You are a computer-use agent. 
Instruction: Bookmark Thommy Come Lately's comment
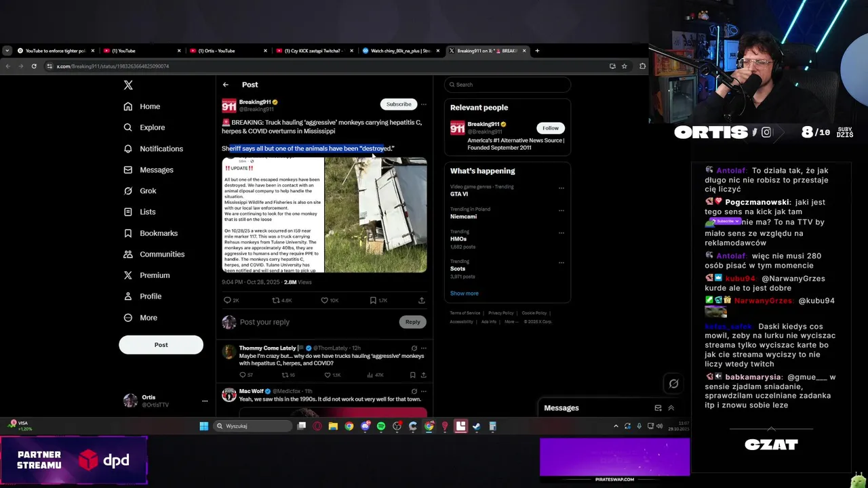[412, 375]
